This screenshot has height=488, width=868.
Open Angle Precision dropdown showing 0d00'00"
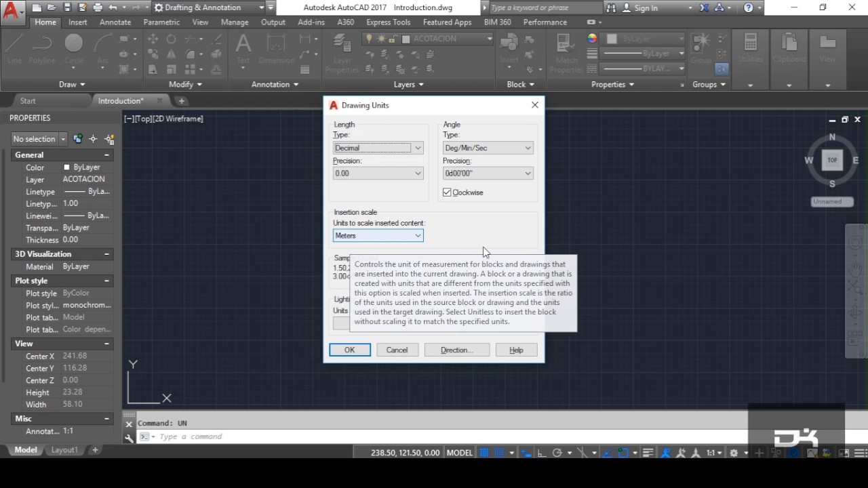click(x=488, y=174)
